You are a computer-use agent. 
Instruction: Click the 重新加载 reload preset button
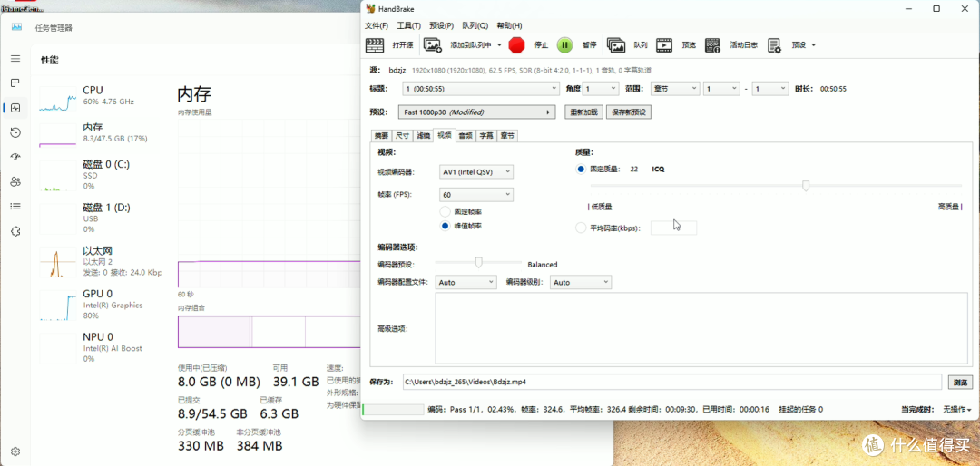click(584, 112)
